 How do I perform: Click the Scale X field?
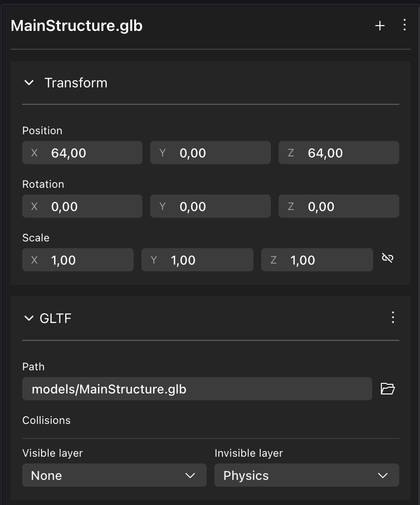click(x=78, y=260)
